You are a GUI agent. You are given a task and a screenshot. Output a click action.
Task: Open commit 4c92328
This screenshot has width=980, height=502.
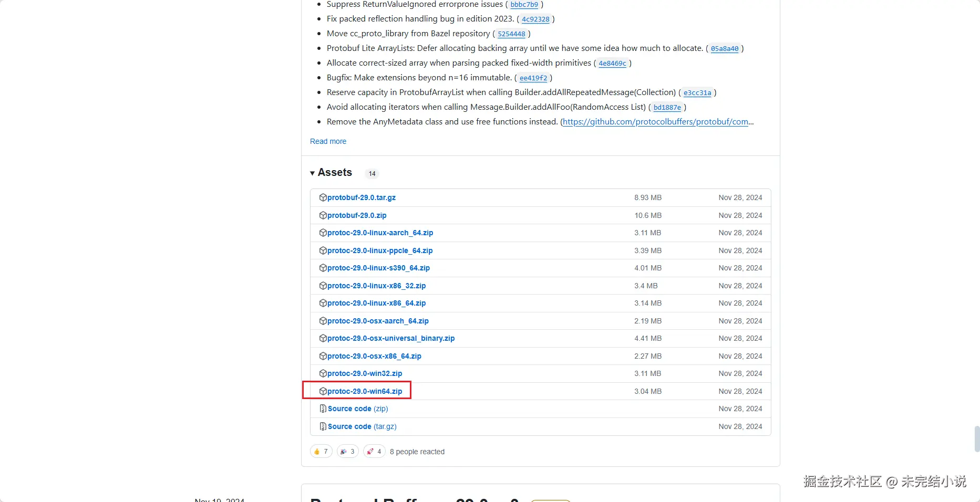coord(535,19)
